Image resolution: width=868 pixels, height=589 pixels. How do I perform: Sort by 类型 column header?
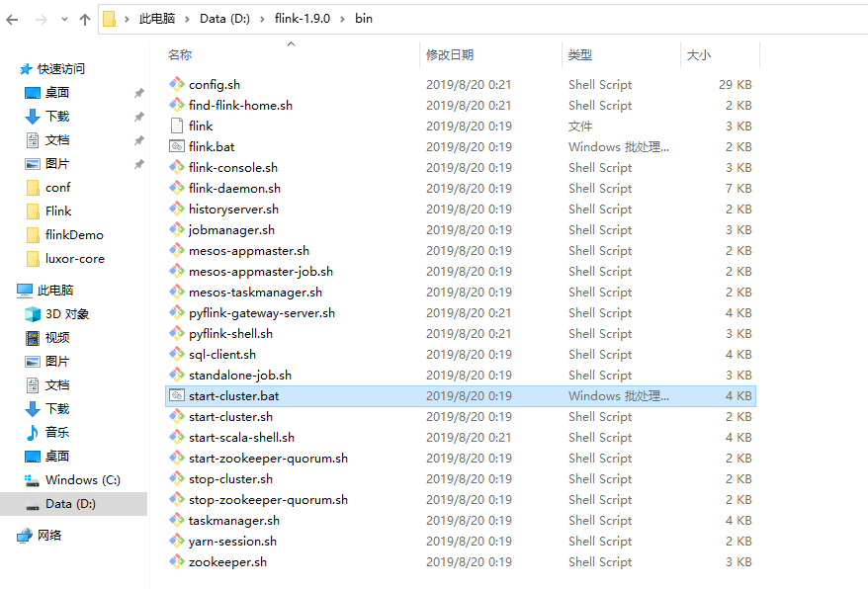pos(580,54)
